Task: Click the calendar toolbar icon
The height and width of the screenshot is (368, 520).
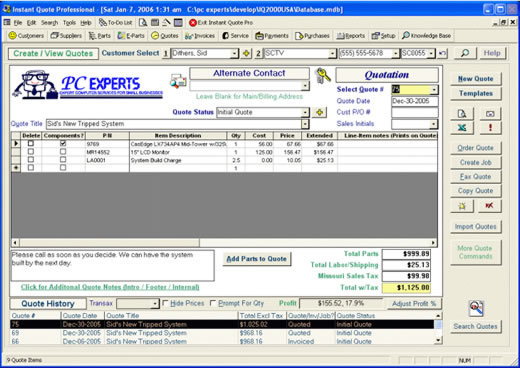Action: 155,23
